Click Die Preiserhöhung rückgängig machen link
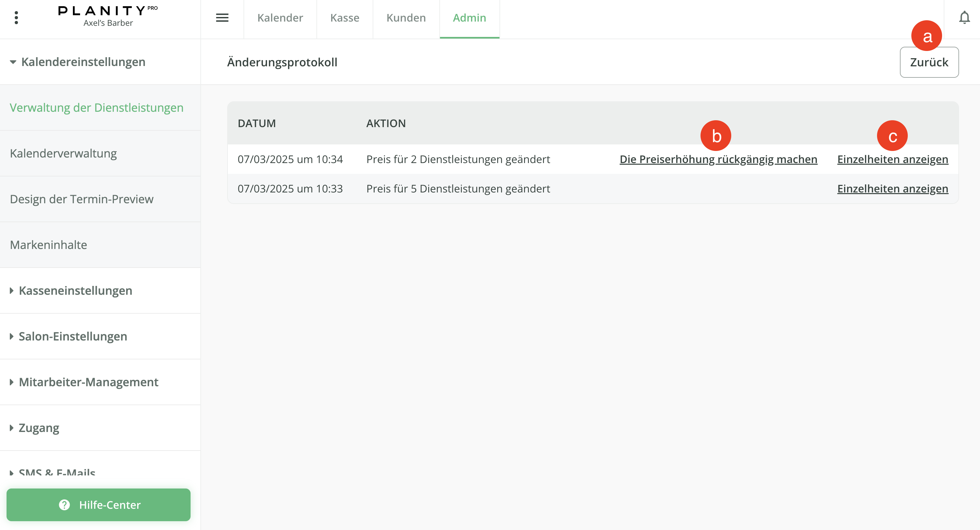This screenshot has height=530, width=980. pyautogui.click(x=718, y=159)
